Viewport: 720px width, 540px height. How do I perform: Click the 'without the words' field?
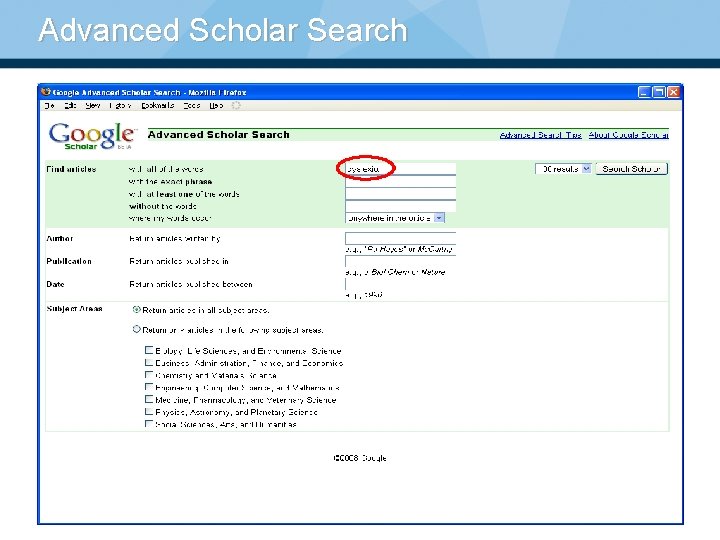coord(400,206)
